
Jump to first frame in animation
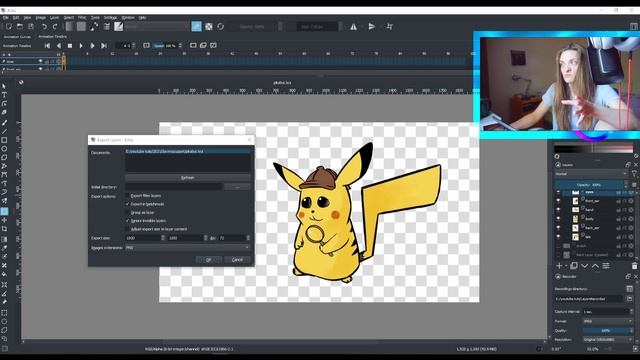(x=47, y=46)
